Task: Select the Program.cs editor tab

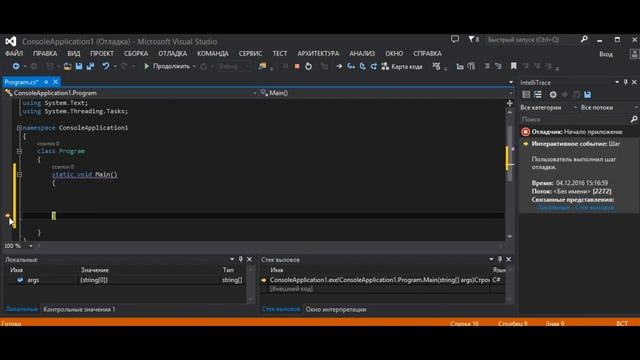Action: 21,82
